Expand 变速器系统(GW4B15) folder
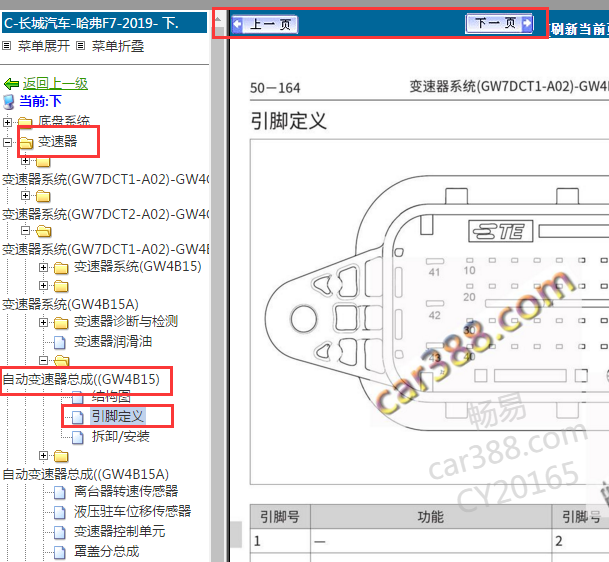This screenshot has width=609, height=562. [x=43, y=267]
